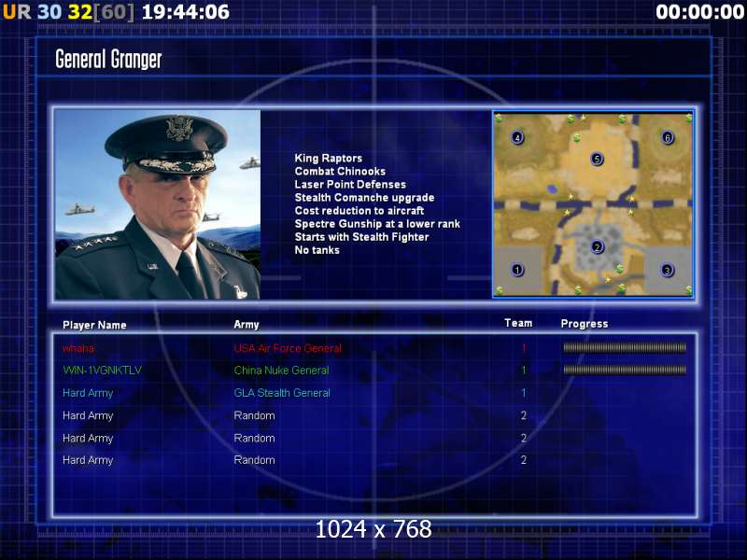The height and width of the screenshot is (560, 747).
Task: Select player whaha in the list
Action: coord(78,348)
